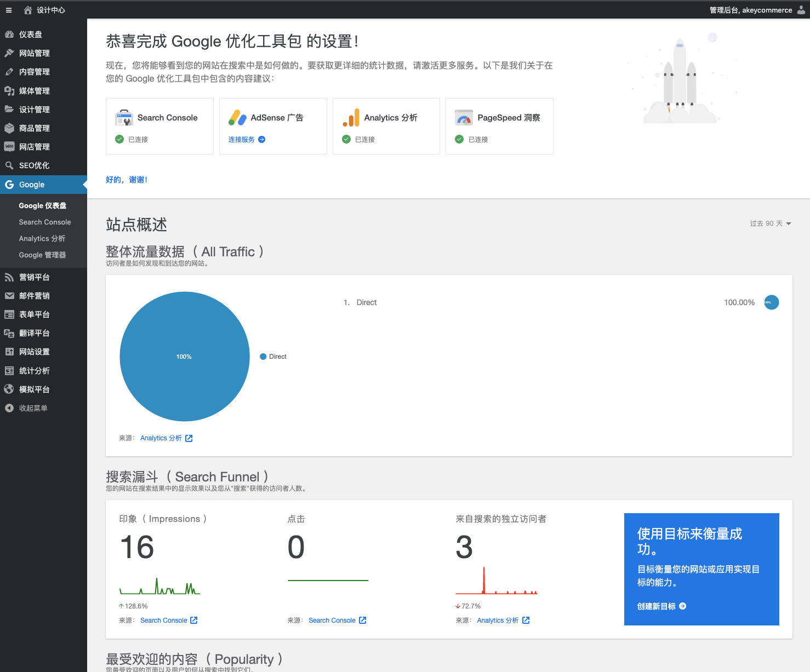810x672 pixels.
Task: Click the red unique visitors sparkline chart
Action: 497,581
